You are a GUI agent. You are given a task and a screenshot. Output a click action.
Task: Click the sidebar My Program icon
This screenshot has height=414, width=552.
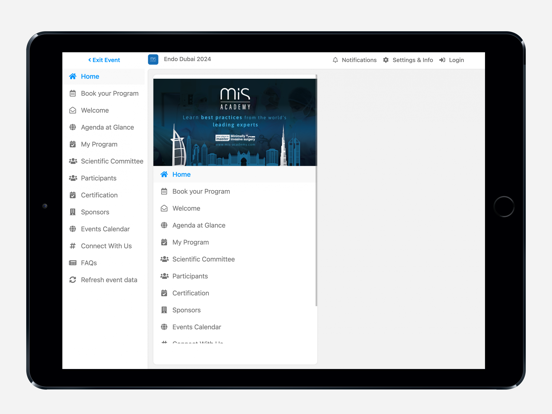click(73, 144)
